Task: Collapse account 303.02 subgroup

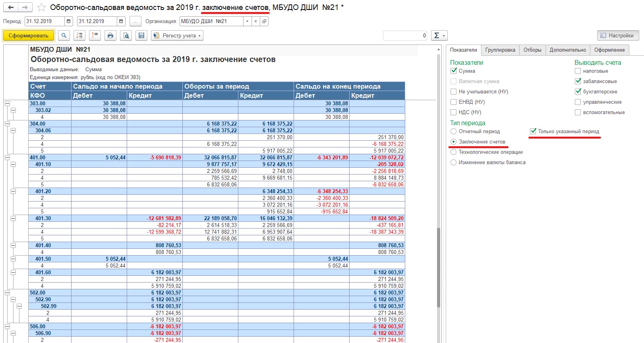Action: 13,110
